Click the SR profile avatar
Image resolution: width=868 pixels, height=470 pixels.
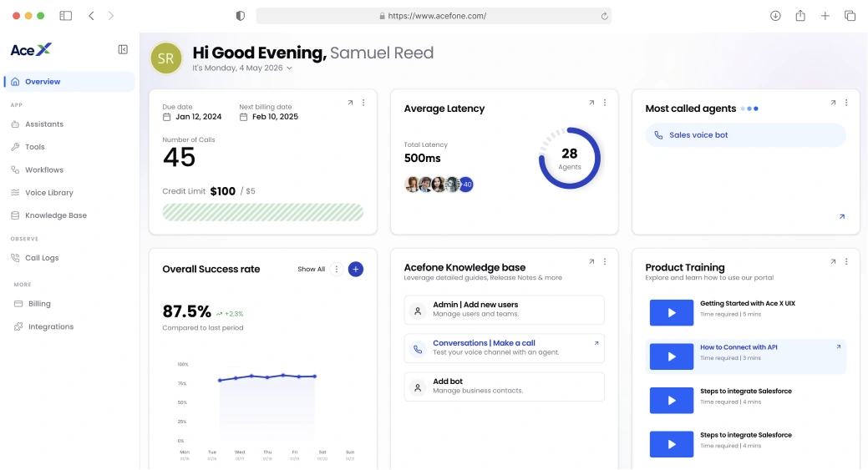pos(166,58)
